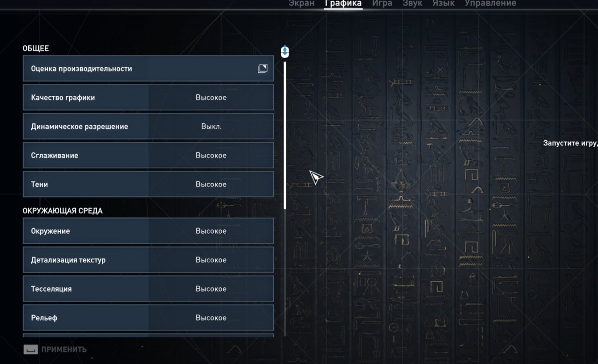Image resolution: width=598 pixels, height=364 pixels.
Task: Launch Оценка производительности benchmark row
Action: pyautogui.click(x=148, y=69)
